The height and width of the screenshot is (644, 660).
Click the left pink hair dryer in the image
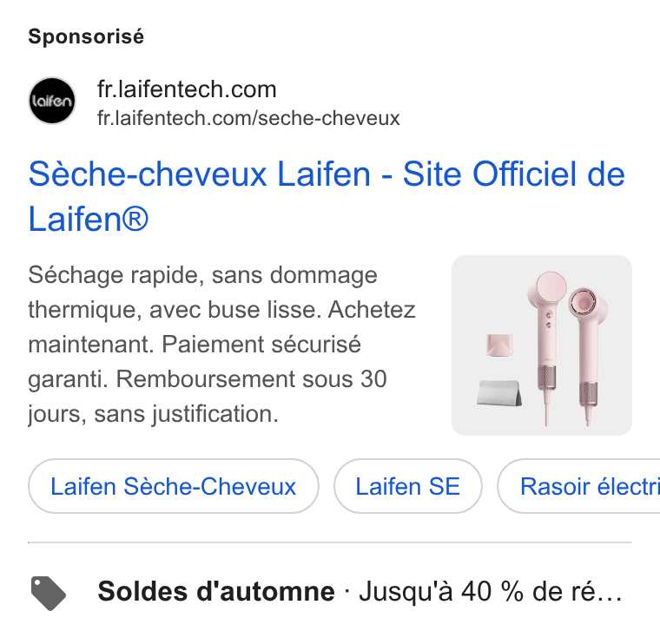(x=547, y=347)
